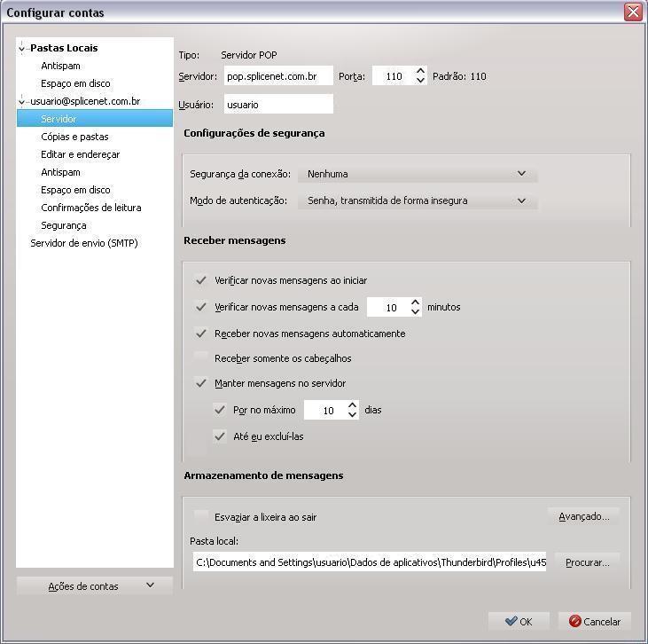The width and height of the screenshot is (648, 644).
Task: Toggle Verificar novas mensagens a cada checkbox
Action: pos(201,307)
